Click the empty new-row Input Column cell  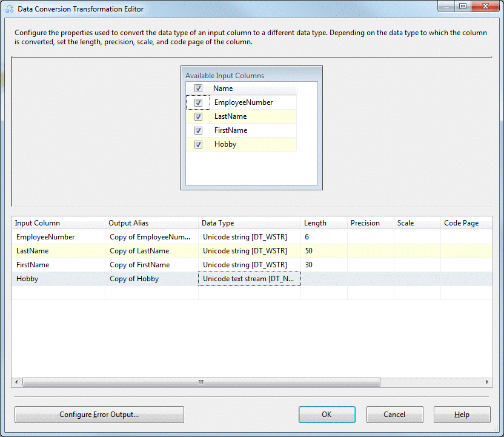coord(58,293)
